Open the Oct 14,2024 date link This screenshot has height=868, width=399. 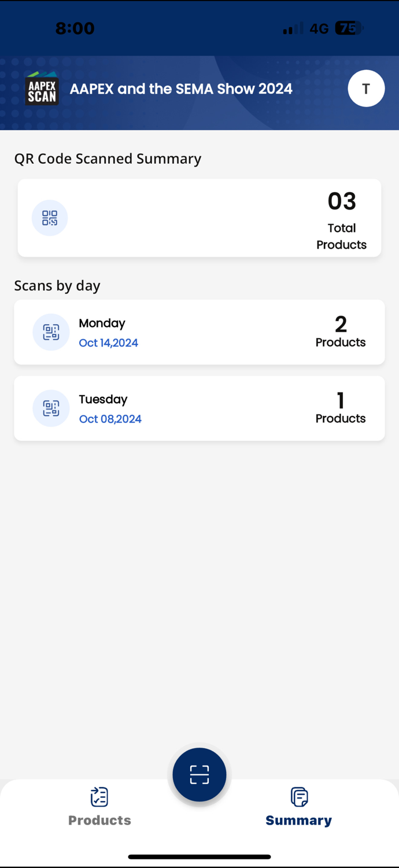click(108, 343)
